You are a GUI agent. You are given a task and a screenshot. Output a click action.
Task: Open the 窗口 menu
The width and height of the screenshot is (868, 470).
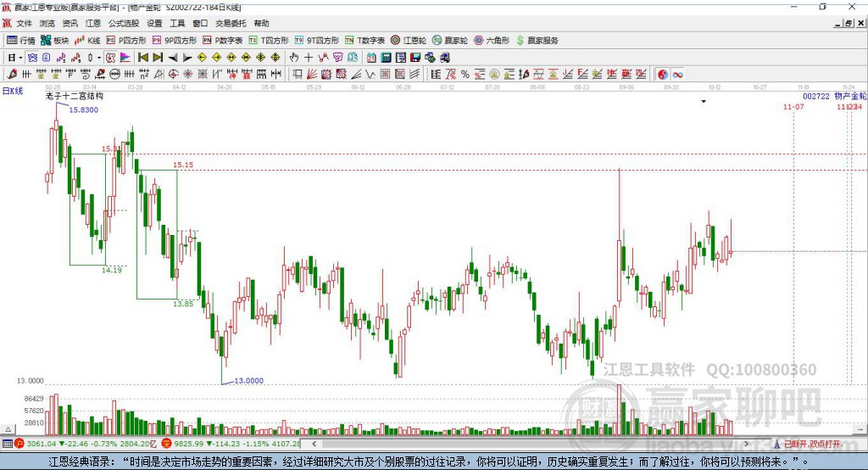tap(200, 23)
